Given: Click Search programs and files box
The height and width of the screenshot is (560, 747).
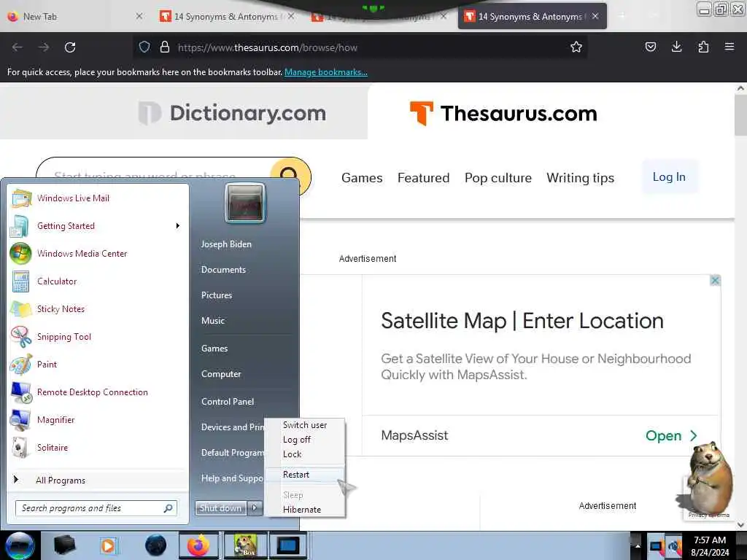Looking at the screenshot, I should pyautogui.click(x=96, y=508).
